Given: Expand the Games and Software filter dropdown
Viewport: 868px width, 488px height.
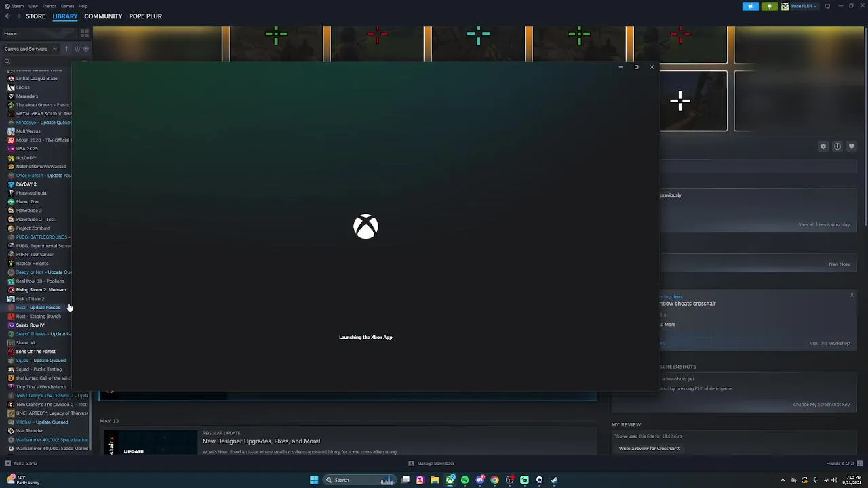Looking at the screenshot, I should (31, 49).
